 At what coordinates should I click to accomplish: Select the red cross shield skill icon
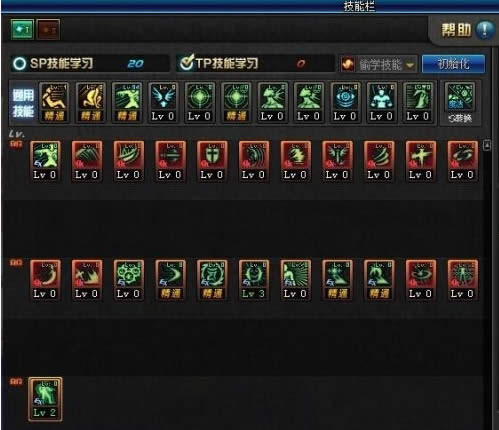212,161
